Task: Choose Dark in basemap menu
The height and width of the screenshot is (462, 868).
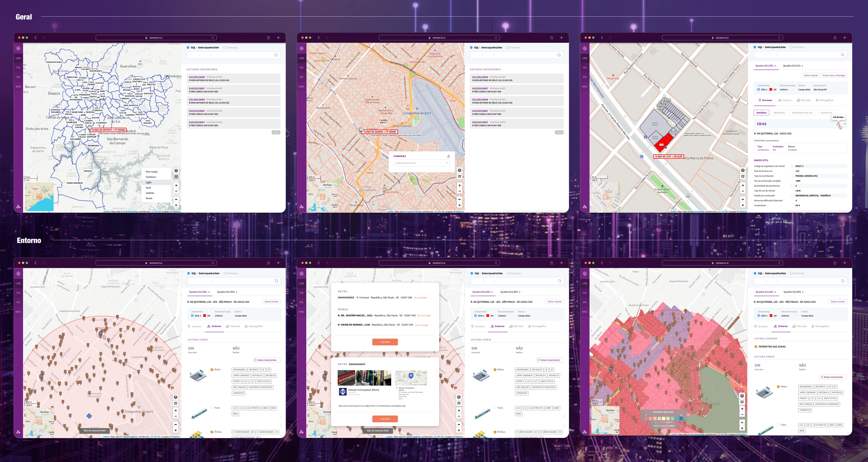Action: [148, 188]
